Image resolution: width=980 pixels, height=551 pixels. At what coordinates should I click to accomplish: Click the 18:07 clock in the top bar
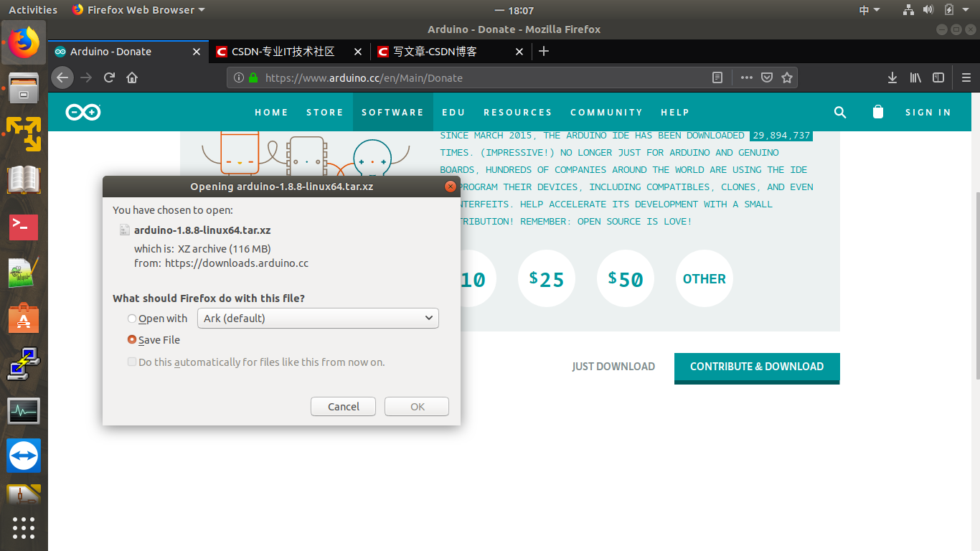point(514,10)
